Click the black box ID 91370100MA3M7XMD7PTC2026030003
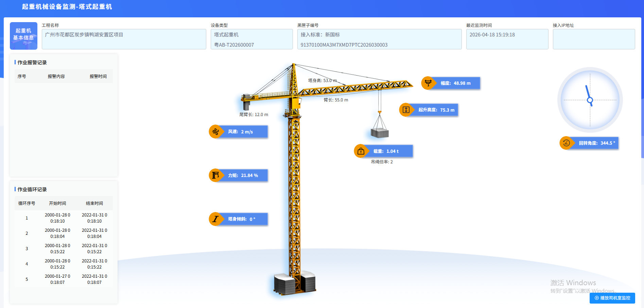 coord(344,45)
